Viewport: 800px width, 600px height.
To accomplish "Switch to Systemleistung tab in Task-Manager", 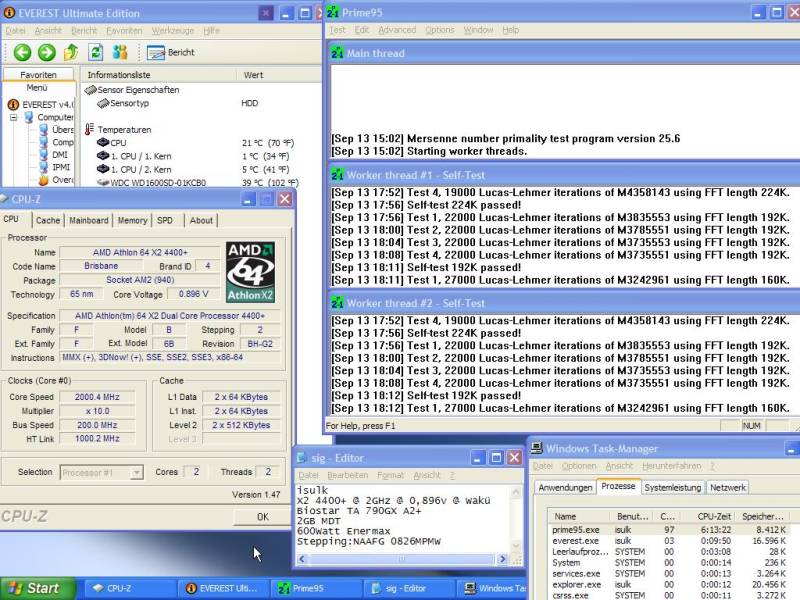I will pyautogui.click(x=672, y=488).
